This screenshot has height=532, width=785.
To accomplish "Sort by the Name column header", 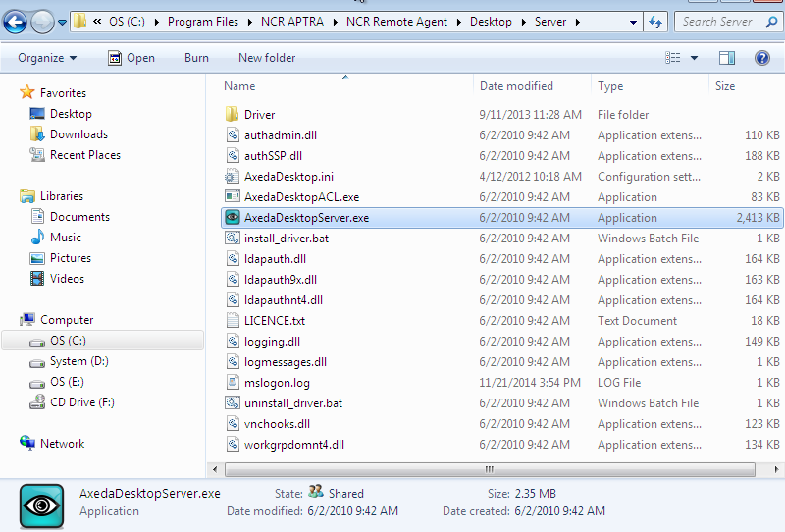I will coord(239,86).
